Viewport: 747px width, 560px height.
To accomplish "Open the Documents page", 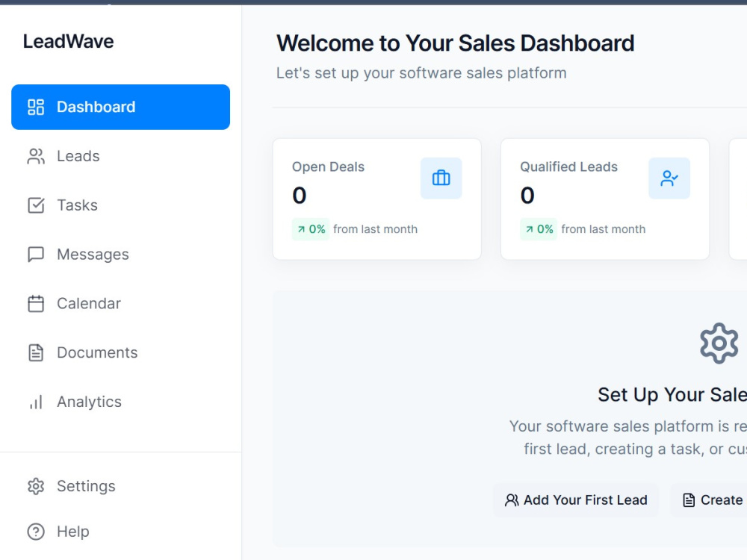I will [x=120, y=352].
